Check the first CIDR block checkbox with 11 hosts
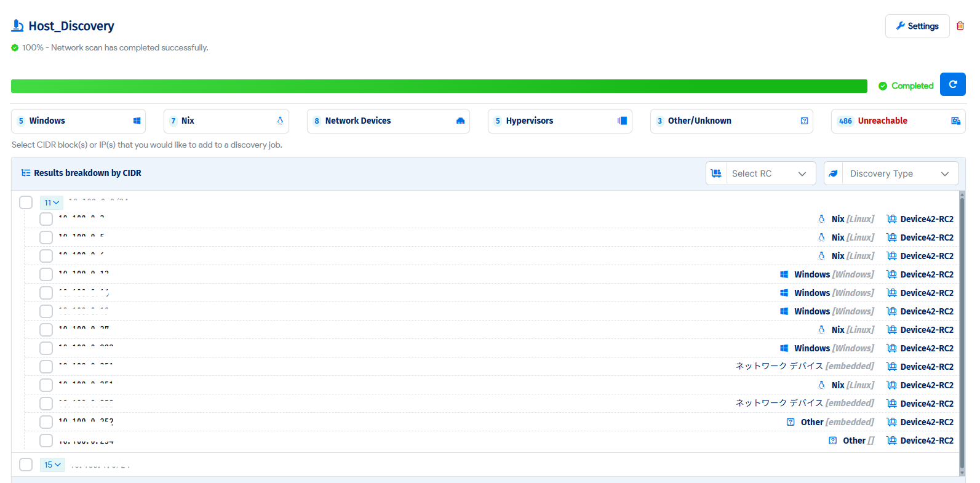Image resolution: width=980 pixels, height=483 pixels. pos(26,202)
